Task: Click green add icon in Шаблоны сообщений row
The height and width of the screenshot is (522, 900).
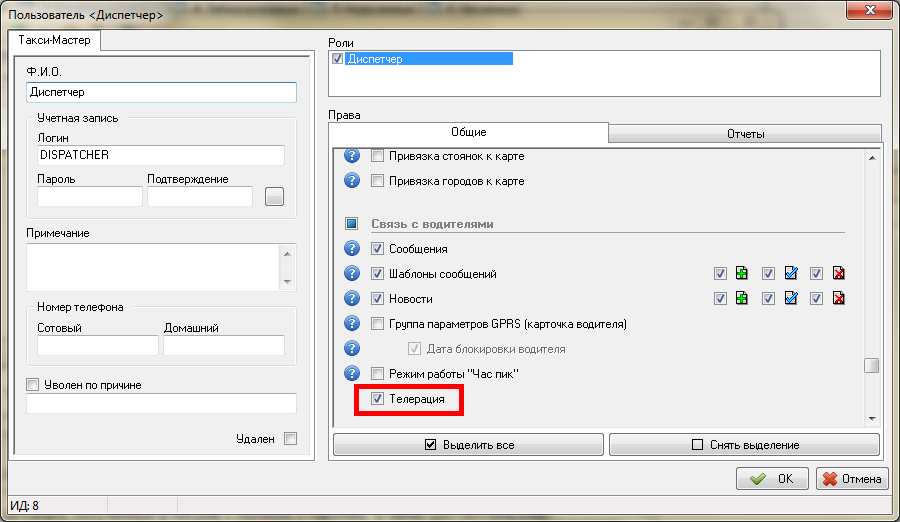Action: pyautogui.click(x=741, y=274)
